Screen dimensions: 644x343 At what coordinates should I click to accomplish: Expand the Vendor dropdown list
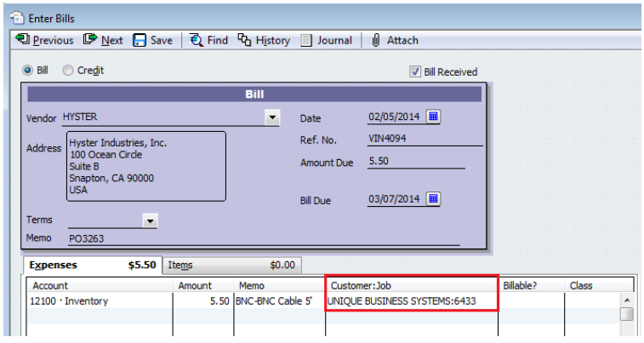point(272,117)
